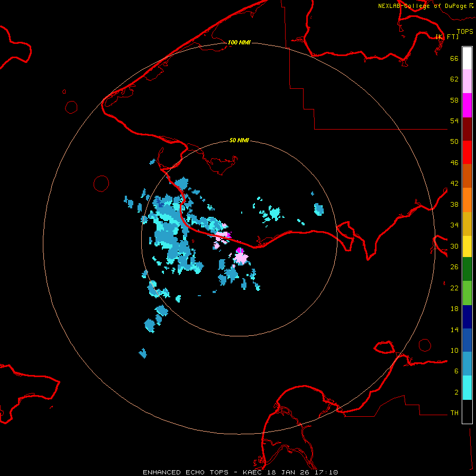
Task: Click the "KAEC" station identifier in caption
Action: (253, 472)
